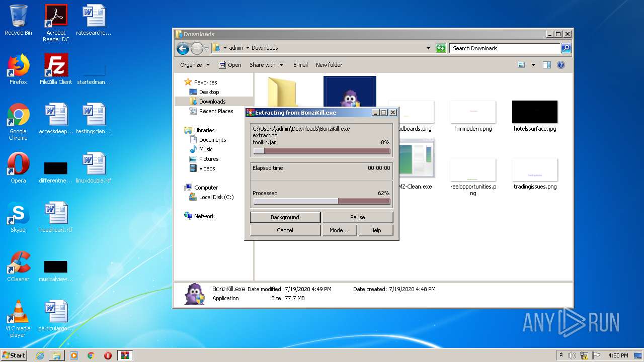Open Pictures library in sidebar

[204, 159]
